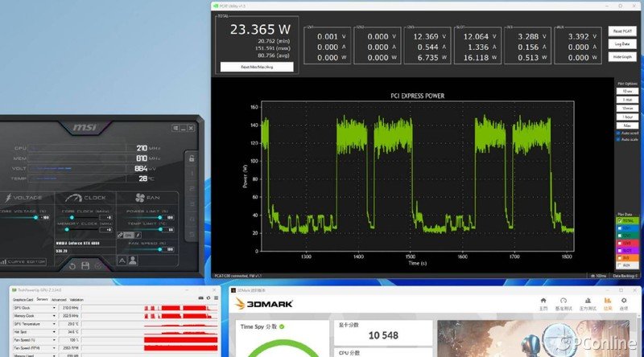The width and height of the screenshot is (644, 357).
Task: Open the 3DMark results bar-chart icon
Action: [x=608, y=301]
